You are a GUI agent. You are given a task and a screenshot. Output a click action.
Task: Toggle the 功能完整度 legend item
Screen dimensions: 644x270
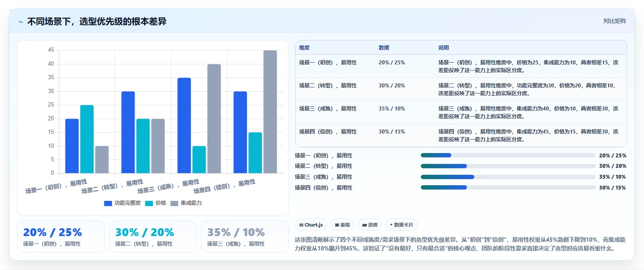point(122,203)
